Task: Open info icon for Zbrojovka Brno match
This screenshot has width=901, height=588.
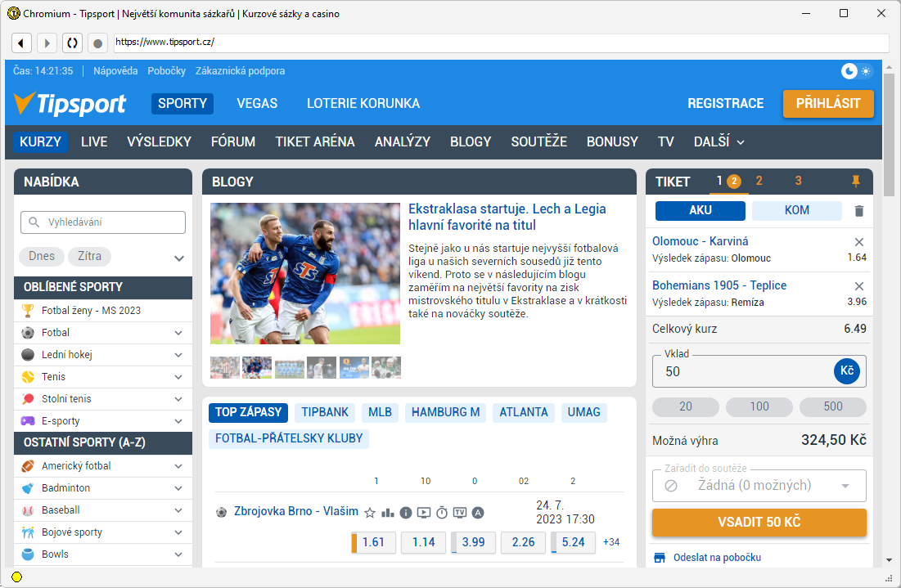Action: click(406, 513)
